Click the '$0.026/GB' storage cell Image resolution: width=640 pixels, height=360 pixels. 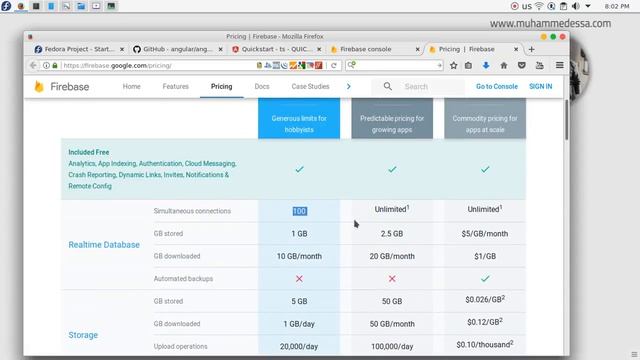point(485,300)
